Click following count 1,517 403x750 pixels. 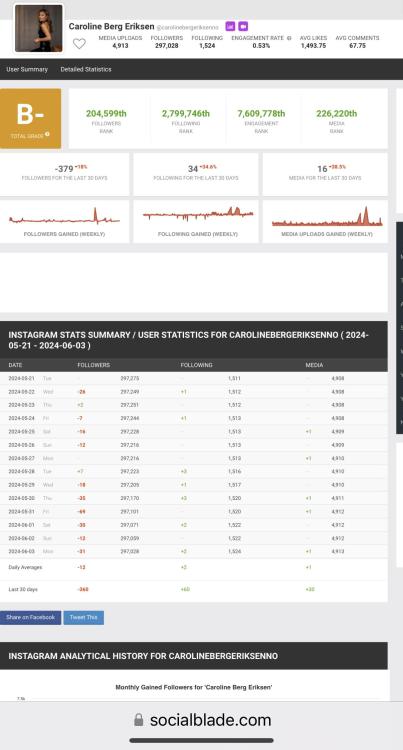coord(234,485)
